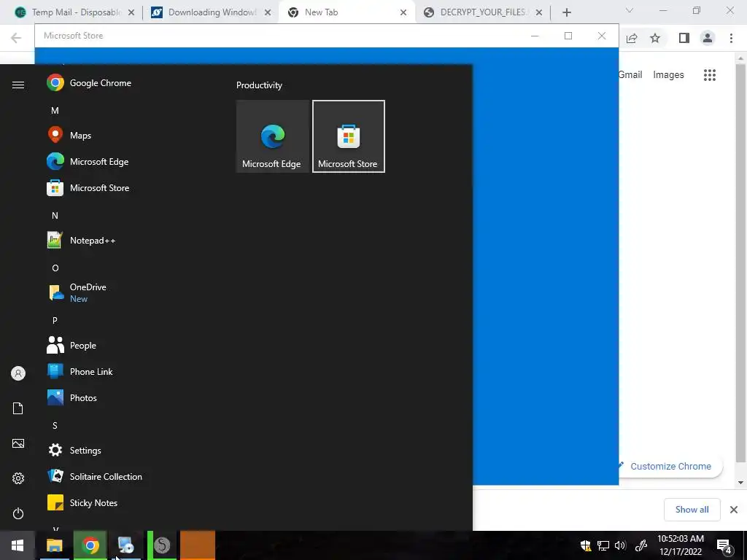The image size is (747, 560).
Task: Open the Windows Security tray icon
Action: (x=586, y=545)
